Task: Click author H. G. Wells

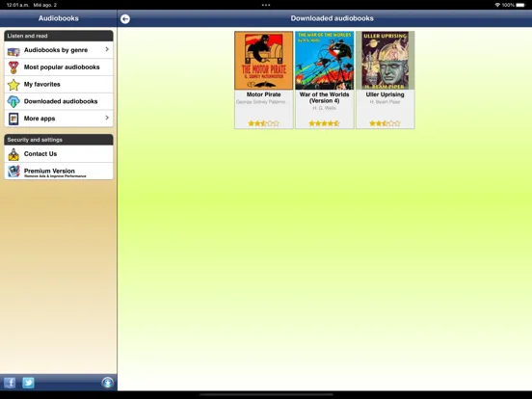Action: click(x=325, y=108)
